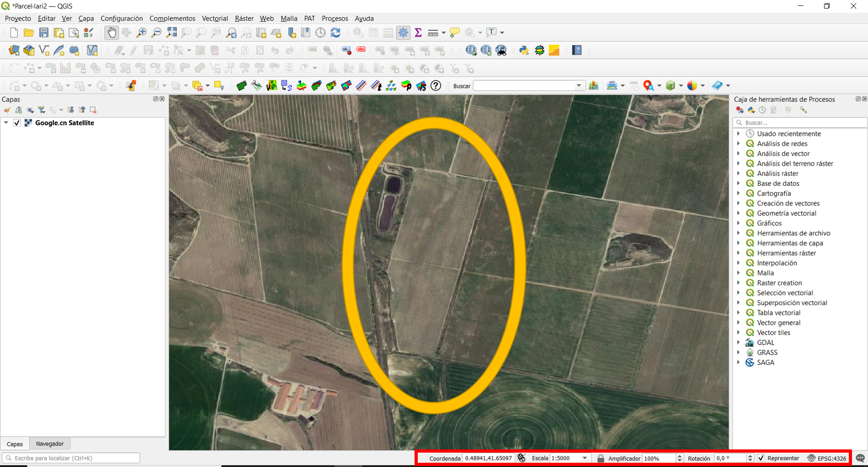Expand the GDAL provider group
Viewport: 868px width, 467px height.
pos(739,342)
